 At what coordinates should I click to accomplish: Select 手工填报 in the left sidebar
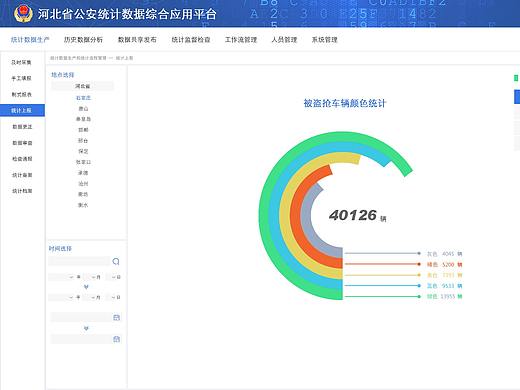22,78
